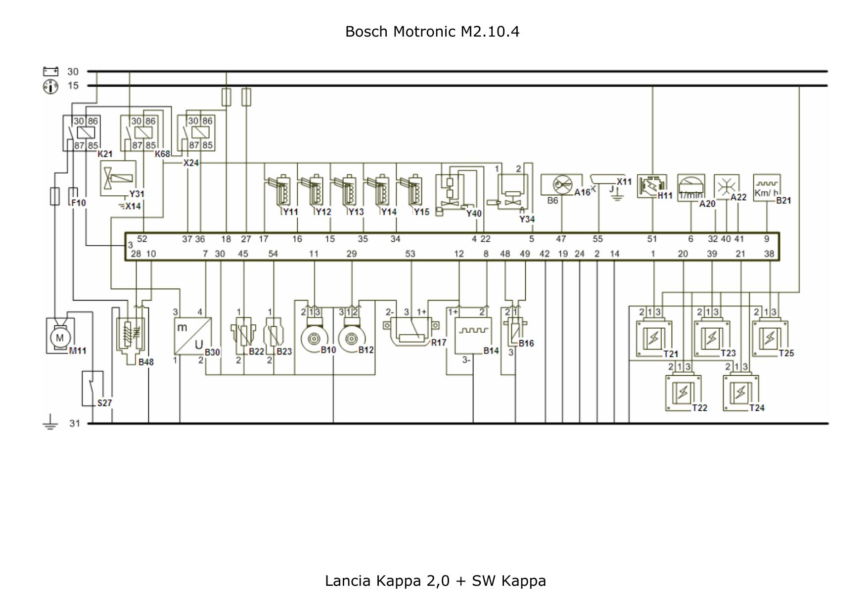Click the K21 relay symbol
The width and height of the screenshot is (868, 613).
tap(82, 132)
